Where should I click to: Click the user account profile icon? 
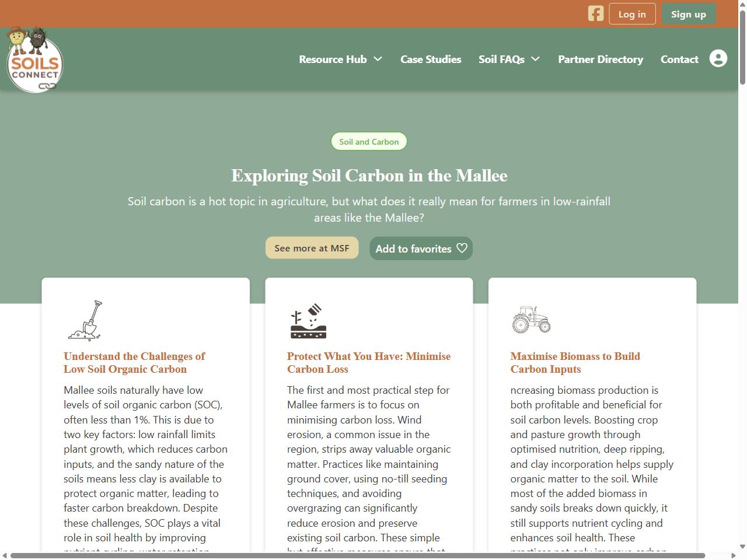click(x=718, y=58)
